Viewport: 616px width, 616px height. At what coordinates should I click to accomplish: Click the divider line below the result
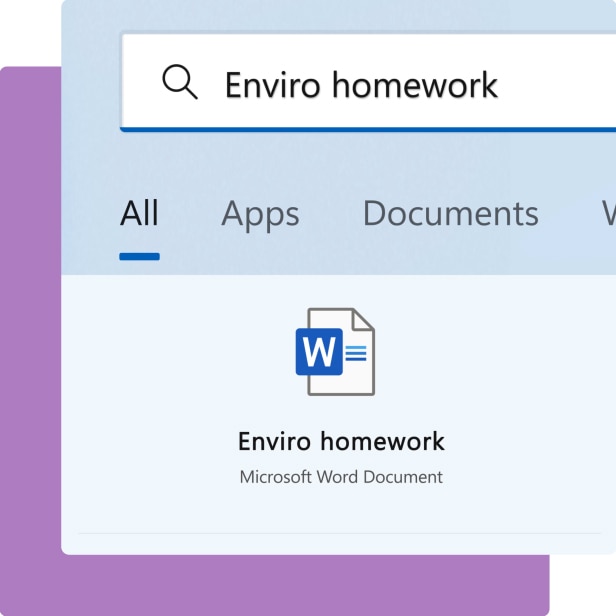(x=341, y=533)
